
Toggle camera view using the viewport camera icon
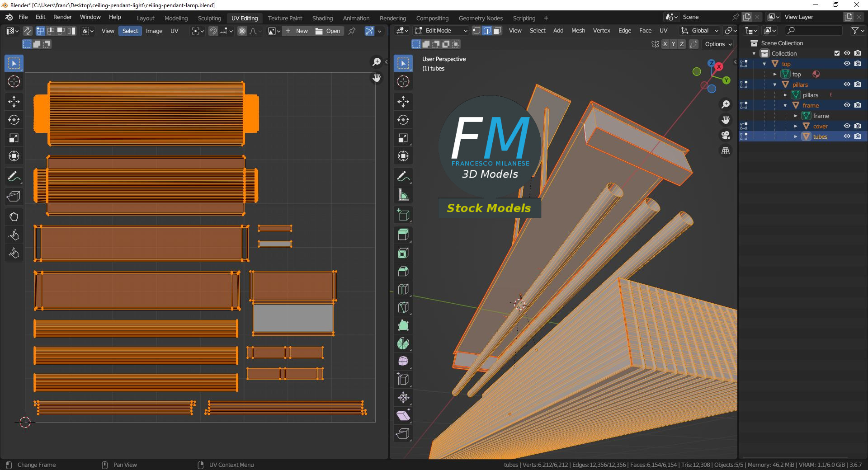pos(725,135)
